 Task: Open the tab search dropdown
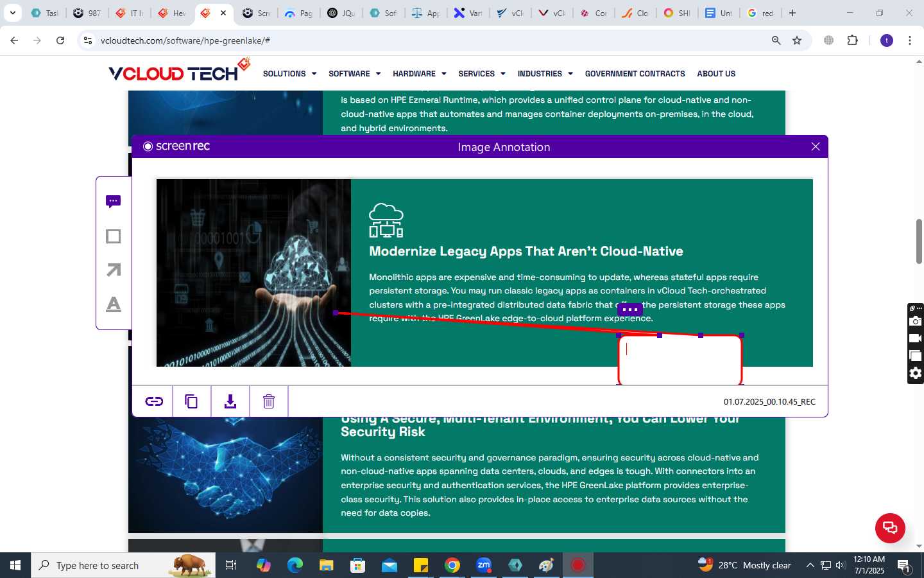(12, 13)
